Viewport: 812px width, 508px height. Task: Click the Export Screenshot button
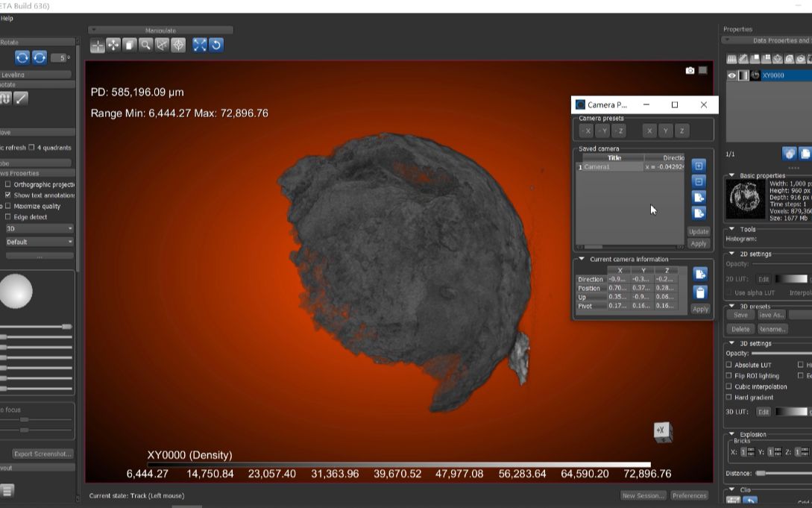43,454
